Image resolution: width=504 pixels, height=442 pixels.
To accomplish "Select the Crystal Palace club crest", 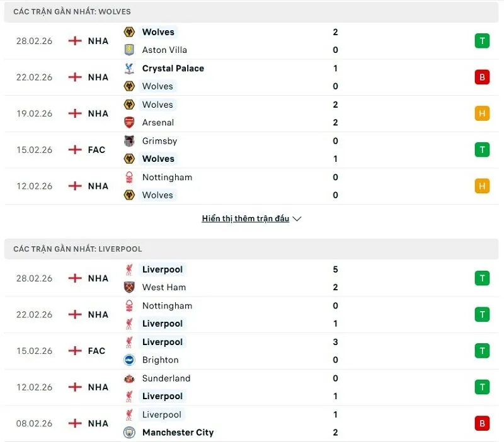I will [130, 68].
